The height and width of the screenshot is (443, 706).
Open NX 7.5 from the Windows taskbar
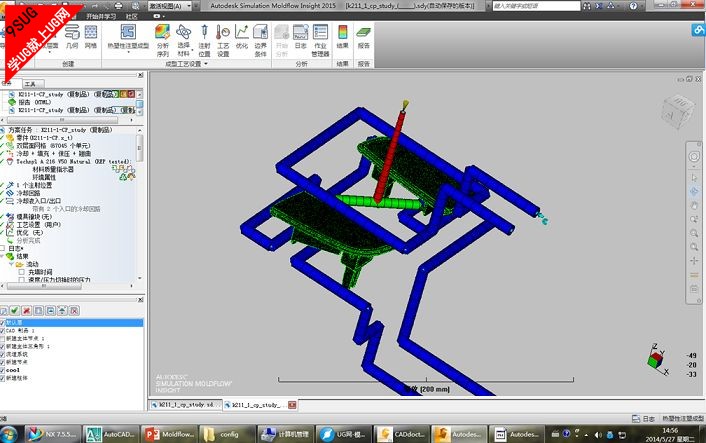point(53,434)
